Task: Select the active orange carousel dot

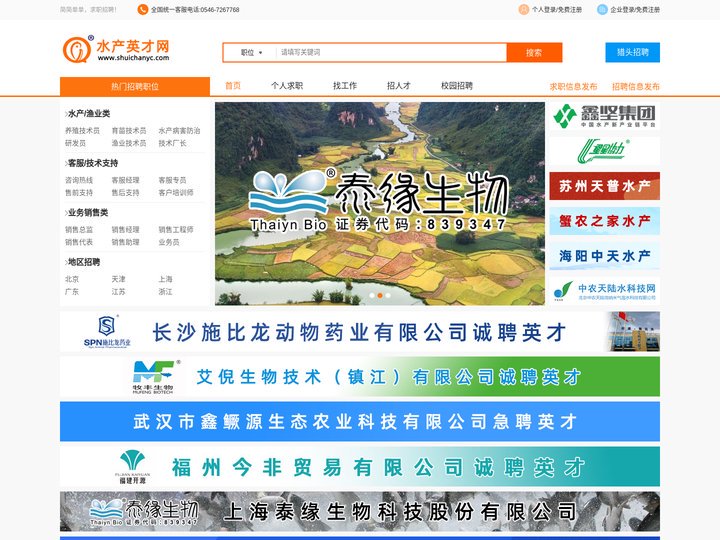Action: (x=380, y=295)
